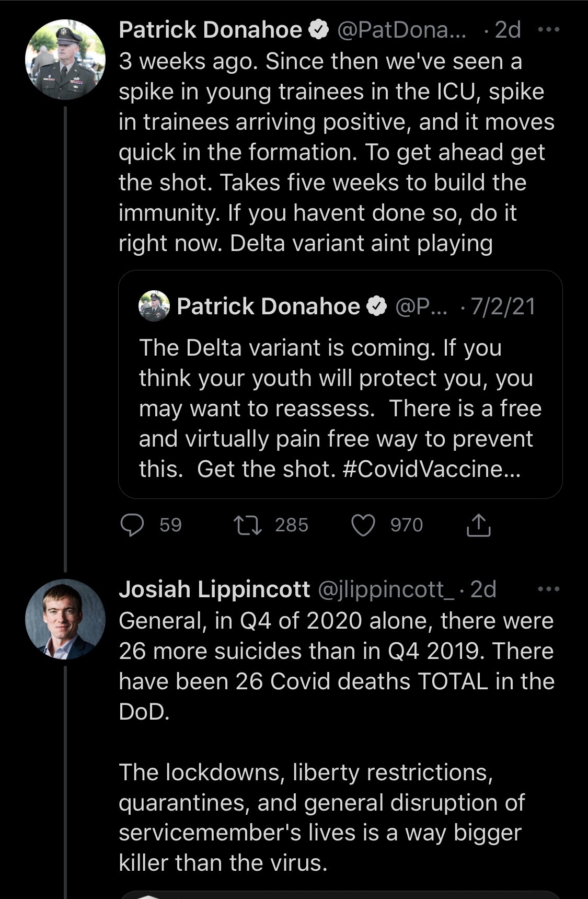This screenshot has width=588, height=899.
Task: Open Patrick Donahoe's profile picture
Action: point(65,60)
